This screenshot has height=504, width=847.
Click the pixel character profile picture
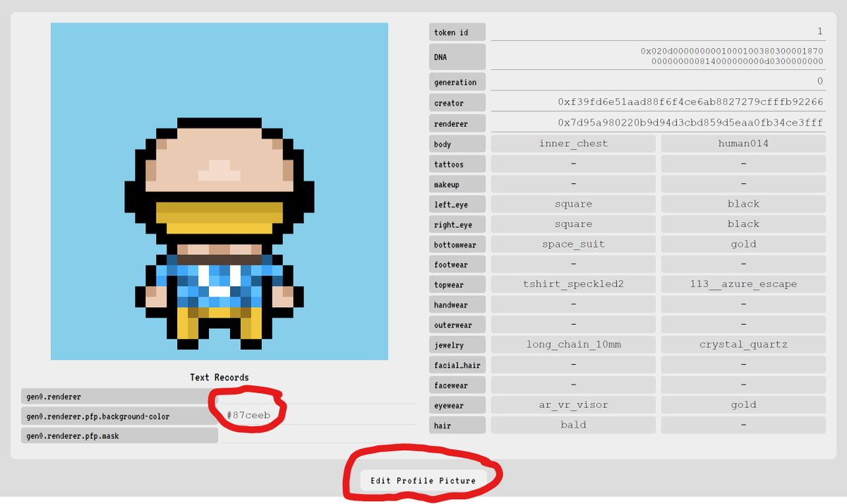pyautogui.click(x=220, y=191)
